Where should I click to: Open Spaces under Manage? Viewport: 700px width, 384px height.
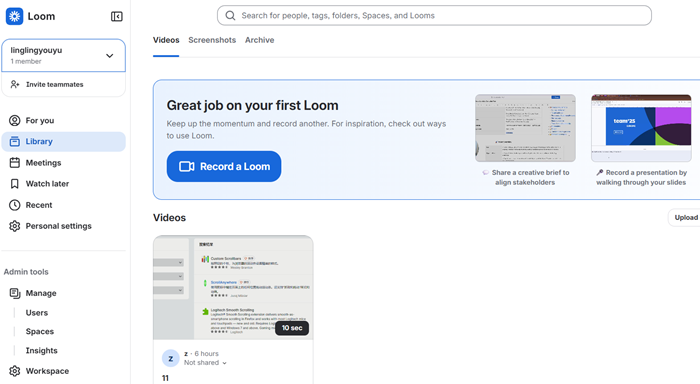pyautogui.click(x=40, y=332)
